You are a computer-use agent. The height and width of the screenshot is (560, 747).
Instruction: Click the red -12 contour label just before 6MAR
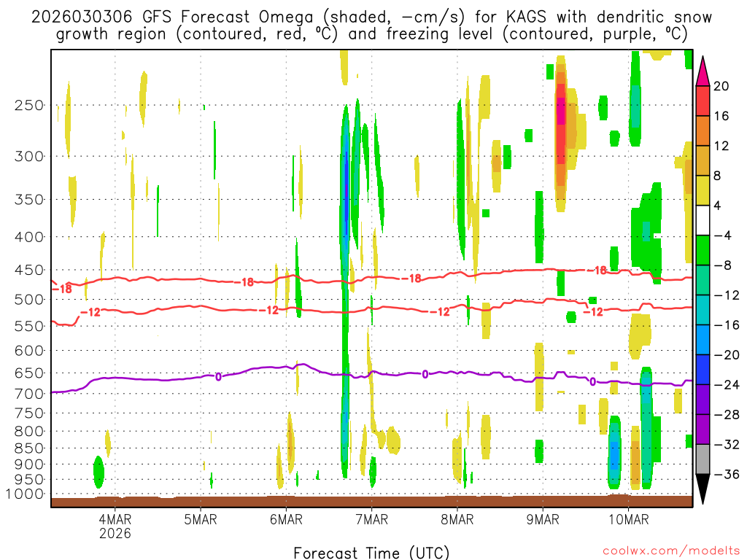pyautogui.click(x=269, y=311)
